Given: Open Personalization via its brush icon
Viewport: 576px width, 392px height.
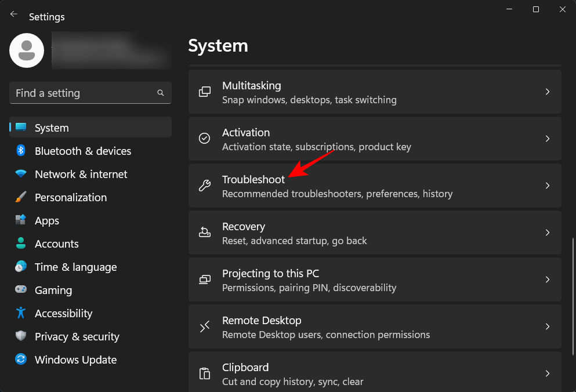Looking at the screenshot, I should 21,197.
